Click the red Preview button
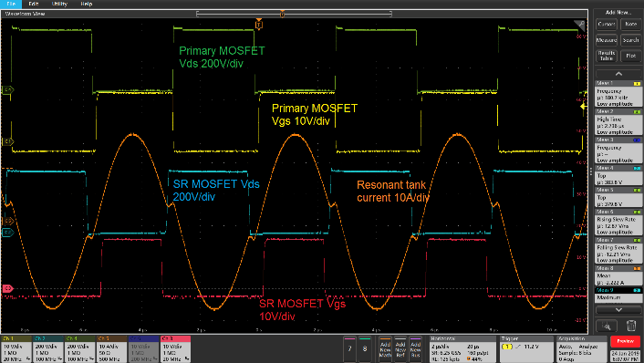 (625, 341)
